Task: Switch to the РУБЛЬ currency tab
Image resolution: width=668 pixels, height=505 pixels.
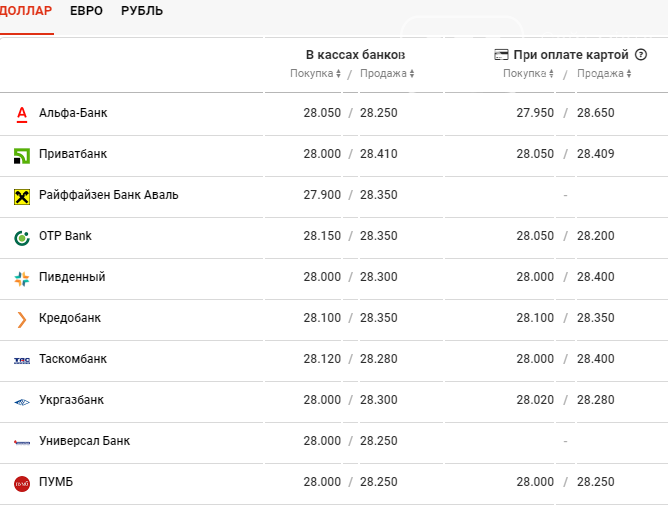Action: click(x=142, y=11)
